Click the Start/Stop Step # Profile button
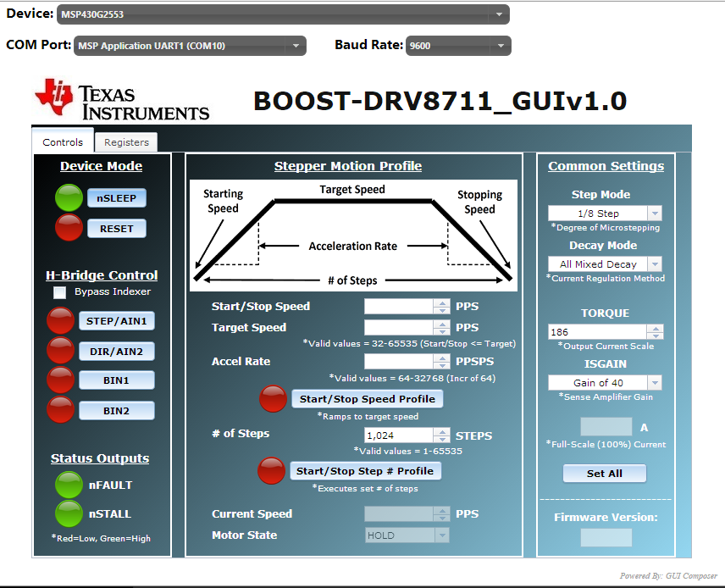The width and height of the screenshot is (725, 588). [x=365, y=471]
